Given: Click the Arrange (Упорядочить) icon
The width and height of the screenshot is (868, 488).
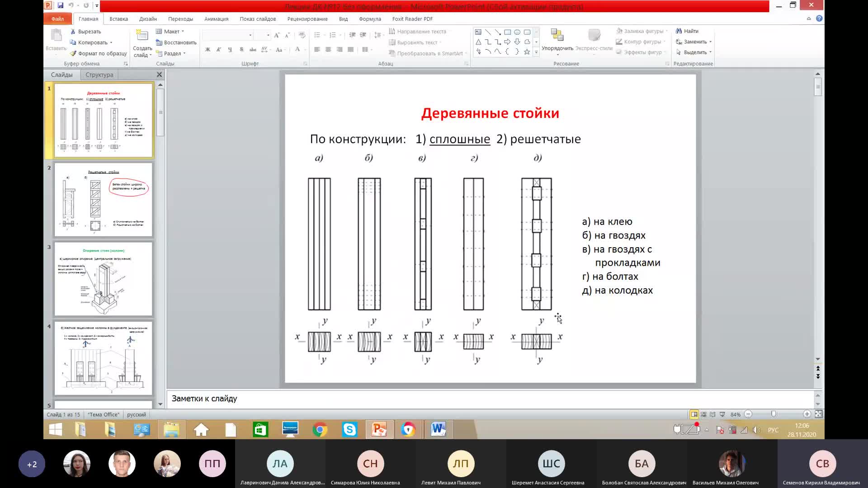Looking at the screenshot, I should point(557,35).
